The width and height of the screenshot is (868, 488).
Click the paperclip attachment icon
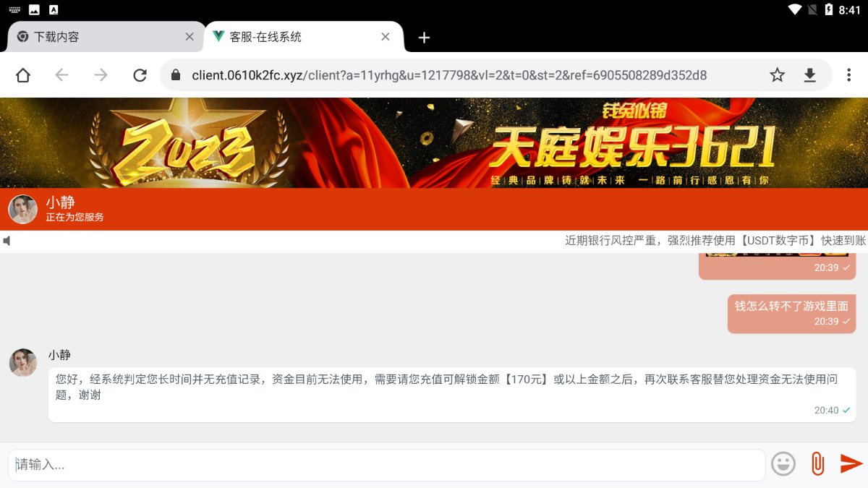pyautogui.click(x=817, y=463)
